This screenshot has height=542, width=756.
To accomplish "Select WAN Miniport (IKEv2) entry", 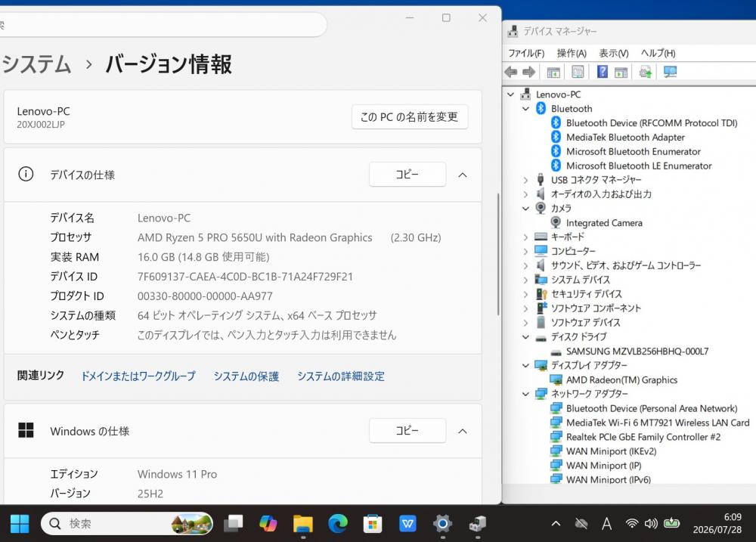I will tap(611, 451).
